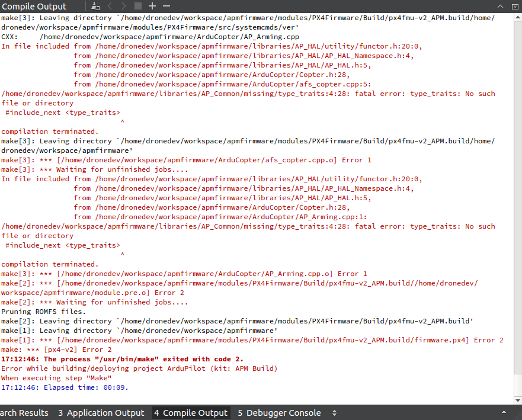Click the 'make: *** [px4-v2] Error 2' line
The height and width of the screenshot is (420, 522).
(x=56, y=350)
